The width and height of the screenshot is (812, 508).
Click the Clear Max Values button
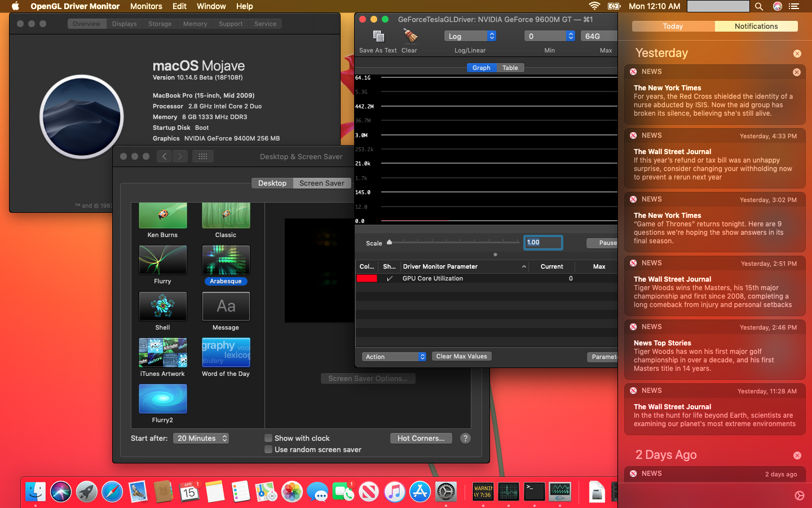pos(462,356)
